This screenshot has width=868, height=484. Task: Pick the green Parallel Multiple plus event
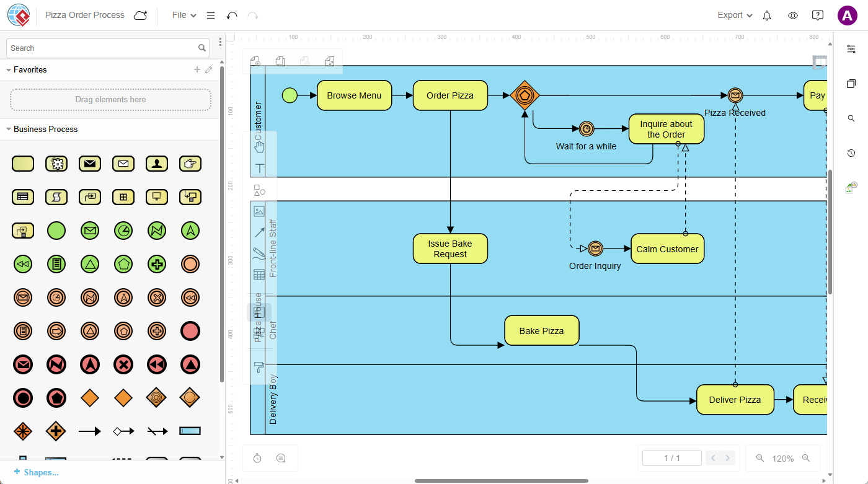[157, 264]
